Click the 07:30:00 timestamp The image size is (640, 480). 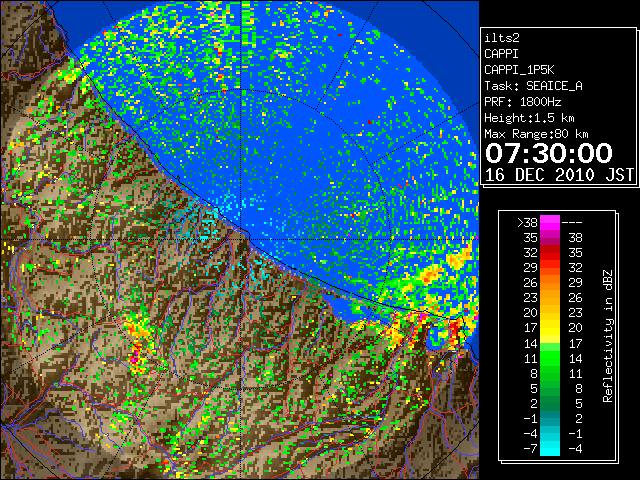click(549, 153)
